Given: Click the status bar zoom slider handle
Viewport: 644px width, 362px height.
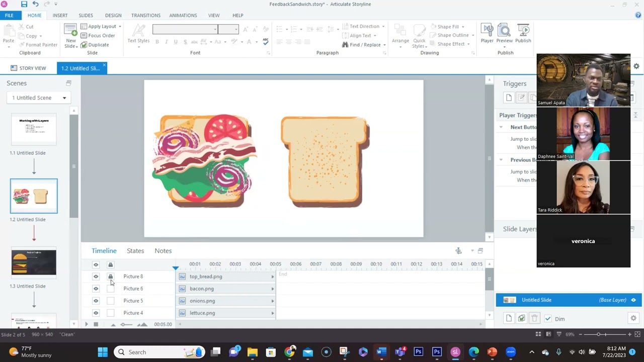Looking at the screenshot, I should (x=599, y=334).
